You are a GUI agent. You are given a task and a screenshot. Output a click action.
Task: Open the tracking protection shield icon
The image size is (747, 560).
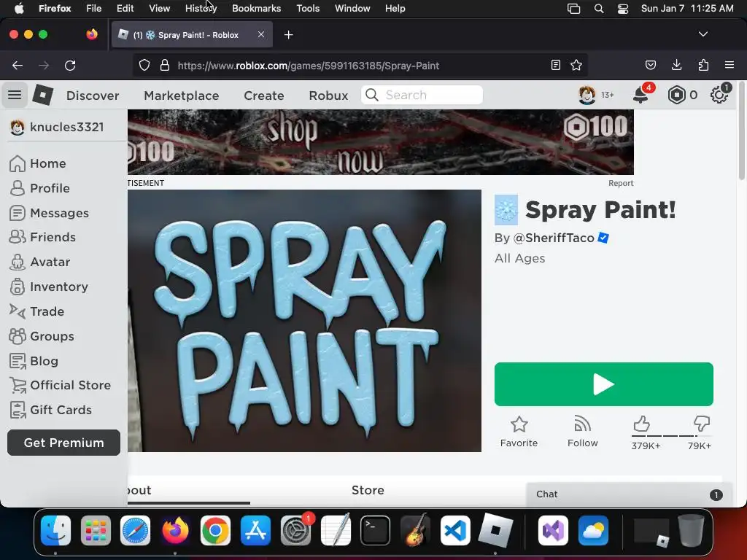pos(144,65)
